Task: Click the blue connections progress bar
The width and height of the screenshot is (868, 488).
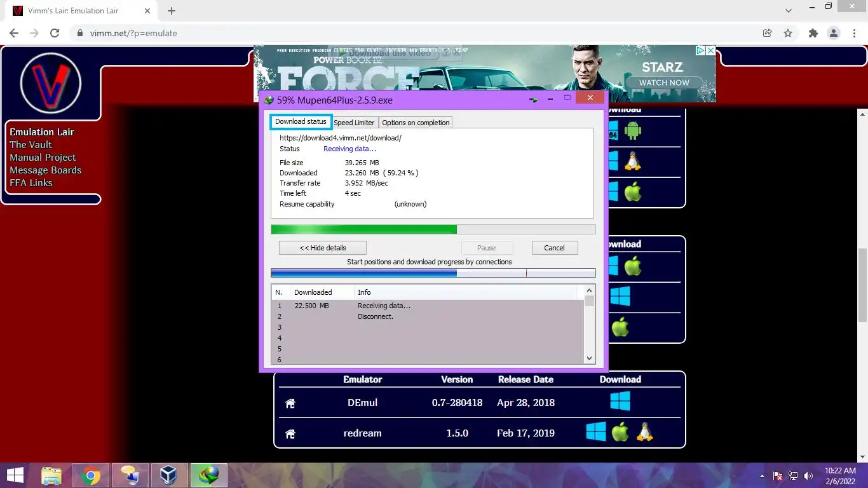Action: pos(433,273)
